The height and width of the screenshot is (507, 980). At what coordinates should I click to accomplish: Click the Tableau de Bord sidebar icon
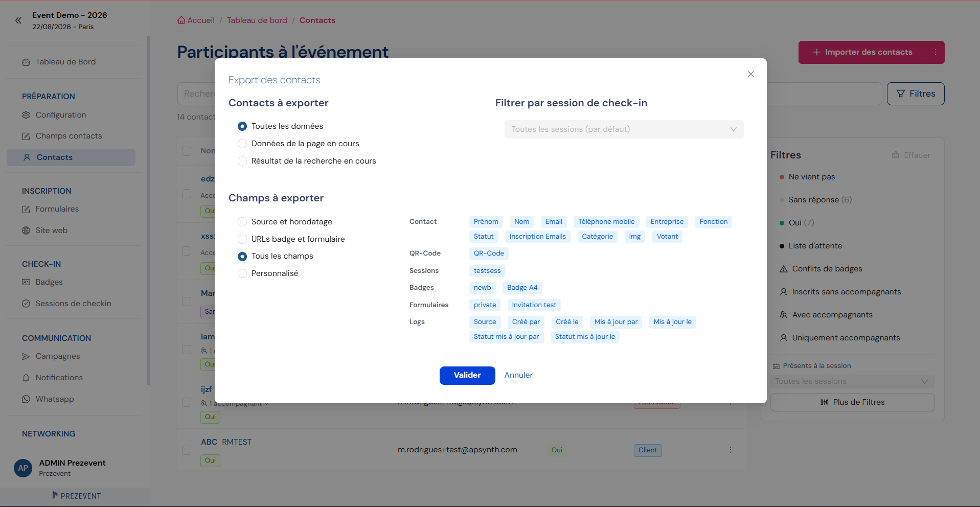click(x=26, y=62)
